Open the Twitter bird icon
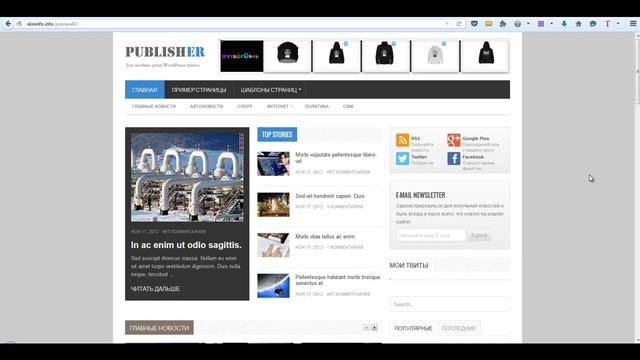640x360 pixels. point(402,158)
